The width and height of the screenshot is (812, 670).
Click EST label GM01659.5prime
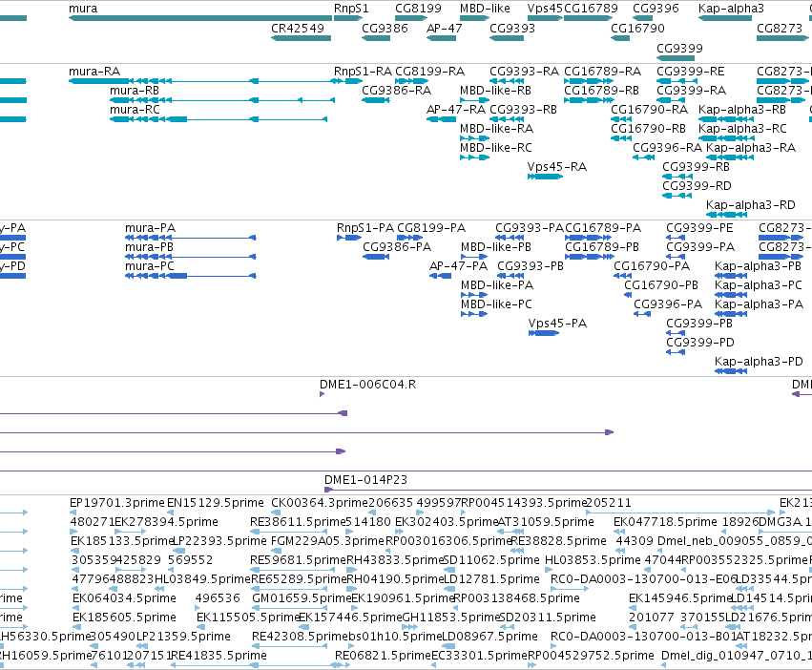(302, 598)
